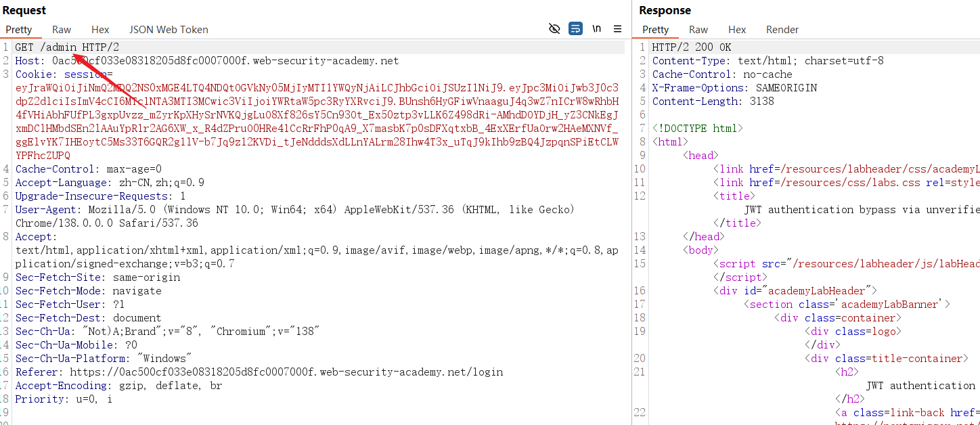Click the Request panel title
Screen dimensions: 980x425
click(x=24, y=10)
